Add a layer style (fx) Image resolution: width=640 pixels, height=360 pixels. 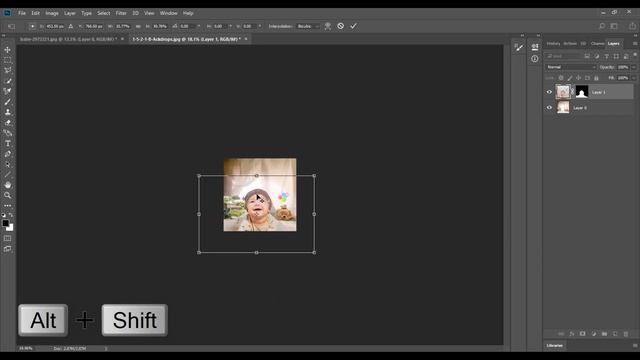572,334
